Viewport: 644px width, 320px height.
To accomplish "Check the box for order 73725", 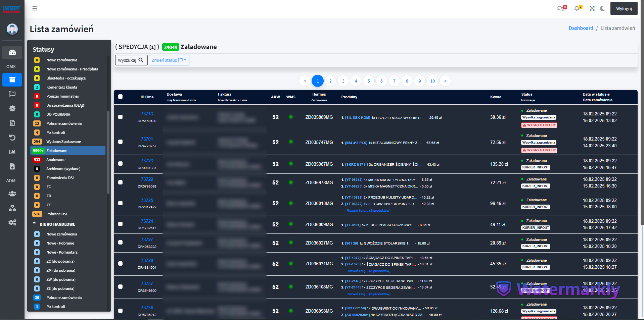I will click(120, 203).
